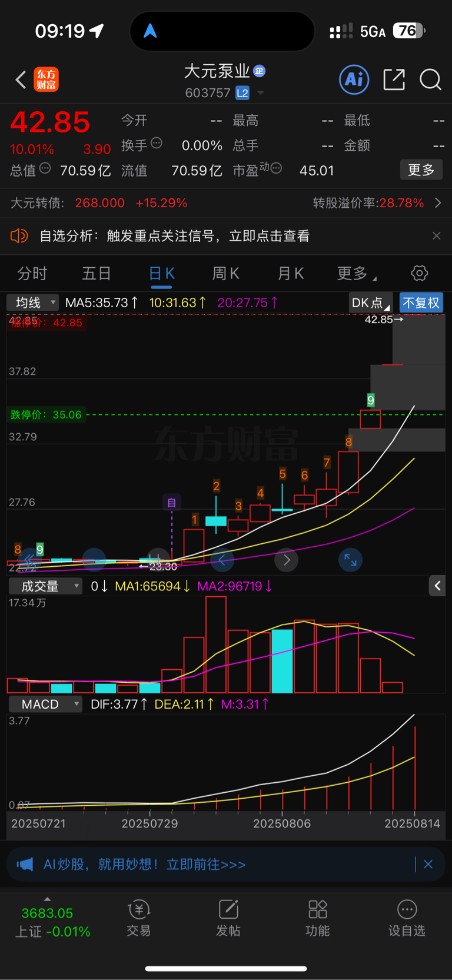Open 自选分析 signal notice
Screen dimensions: 452x980
[174, 236]
